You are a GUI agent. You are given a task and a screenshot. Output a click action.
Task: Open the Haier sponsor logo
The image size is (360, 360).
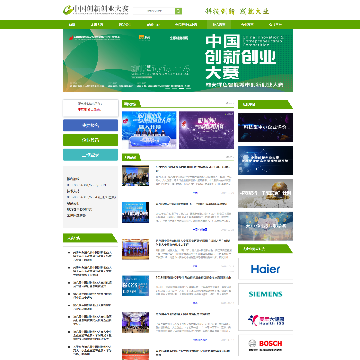tap(265, 269)
